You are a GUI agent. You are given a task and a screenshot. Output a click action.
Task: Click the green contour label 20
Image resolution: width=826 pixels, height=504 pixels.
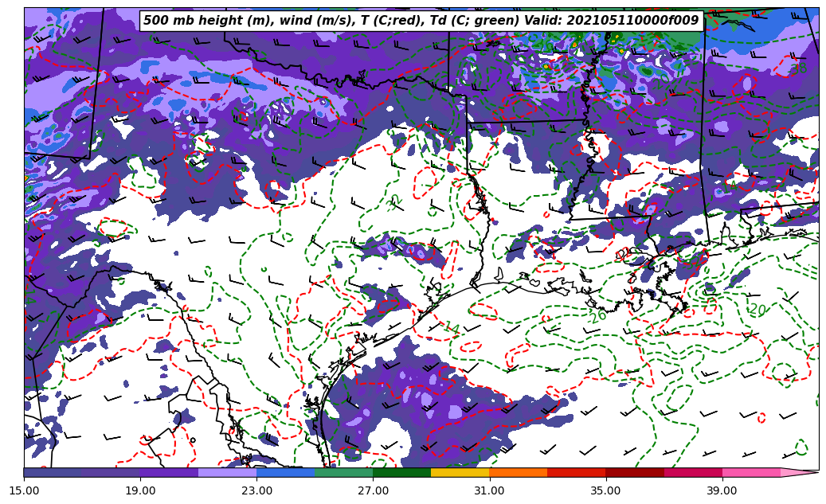(757, 310)
